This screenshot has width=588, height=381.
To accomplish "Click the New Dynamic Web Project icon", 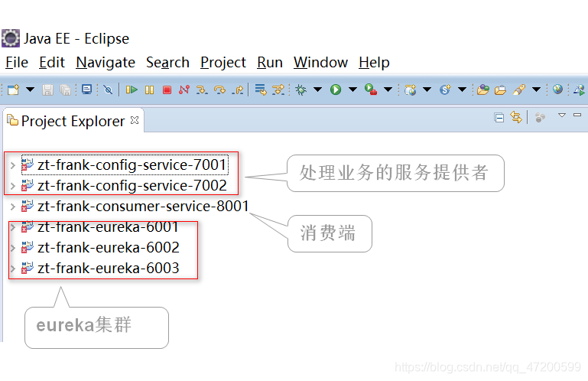I will coord(411,90).
